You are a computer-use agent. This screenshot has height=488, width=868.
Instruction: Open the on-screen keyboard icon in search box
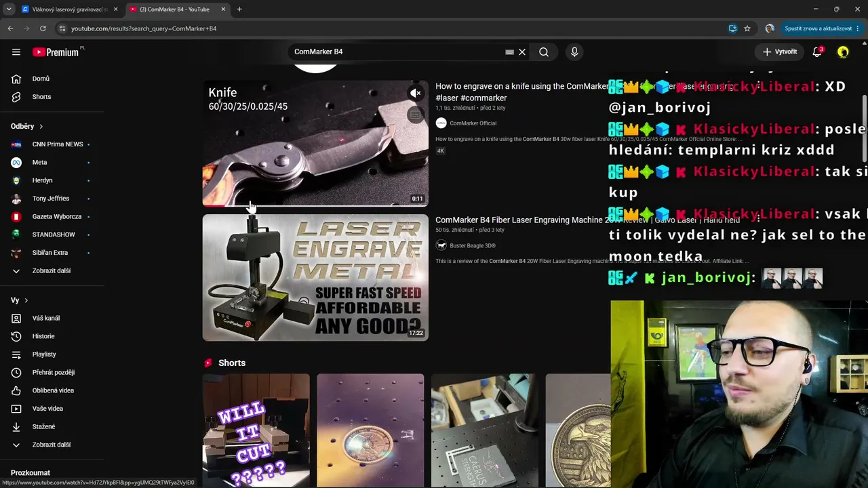click(509, 52)
